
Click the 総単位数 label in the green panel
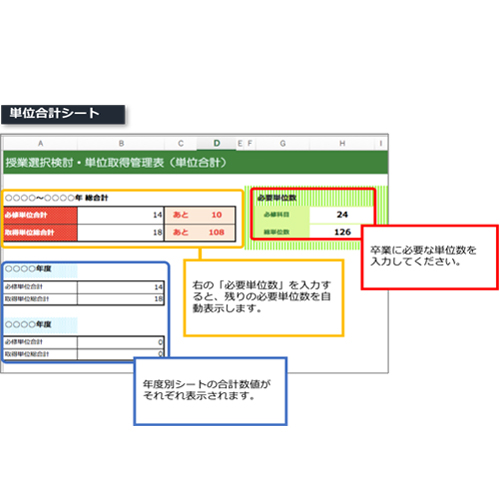click(x=277, y=232)
